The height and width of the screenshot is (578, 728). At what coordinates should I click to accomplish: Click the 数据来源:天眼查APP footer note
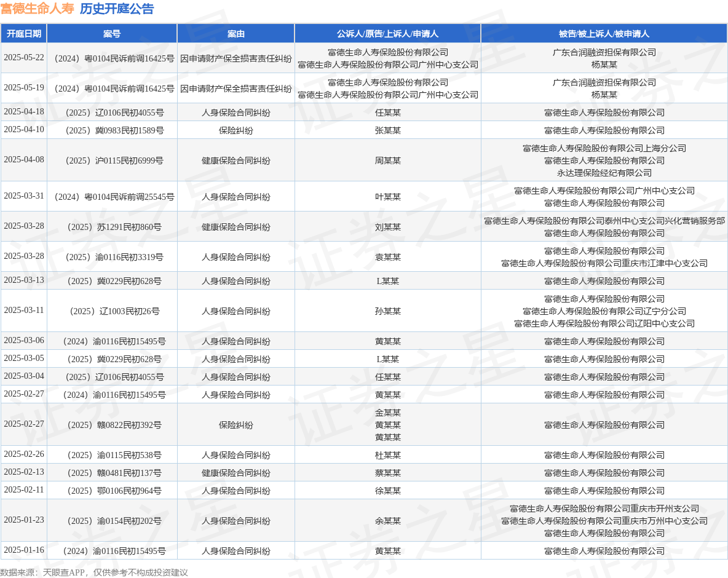[94, 572]
